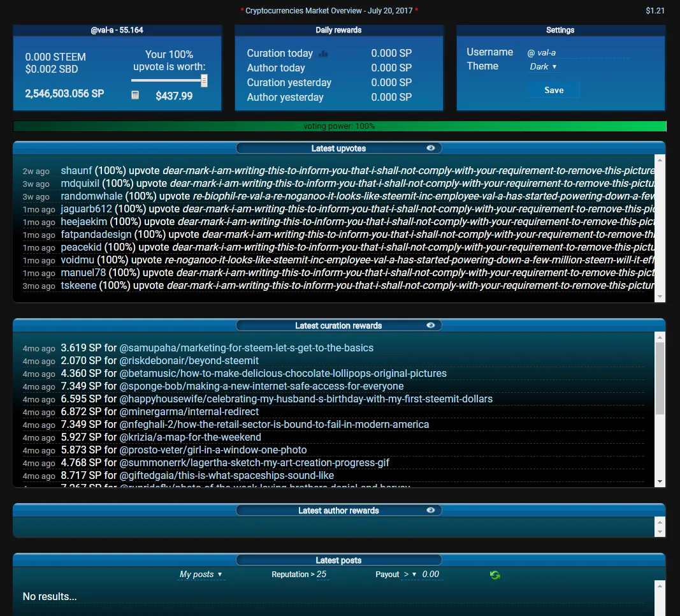Open shaunf user link in upvotes

(x=76, y=170)
